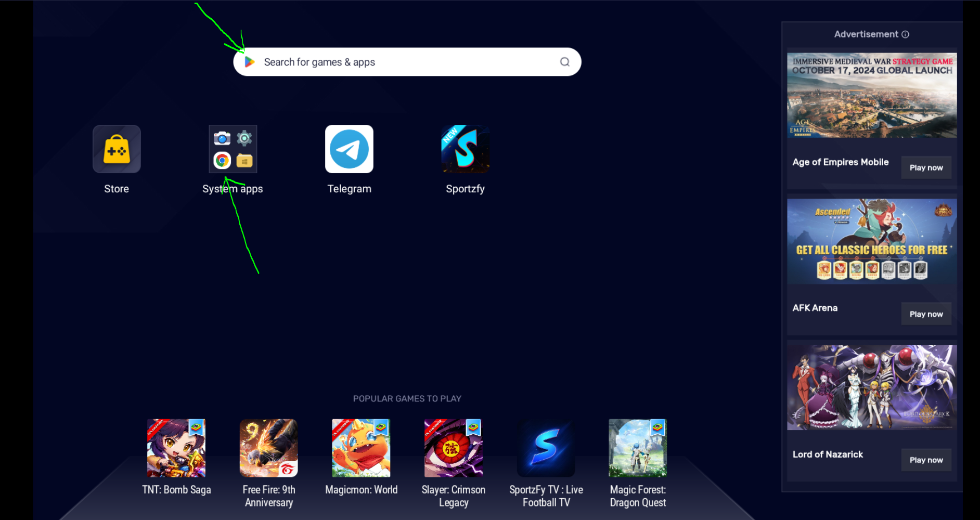Click the Advertisement info icon
The width and height of the screenshot is (980, 520).
click(905, 34)
